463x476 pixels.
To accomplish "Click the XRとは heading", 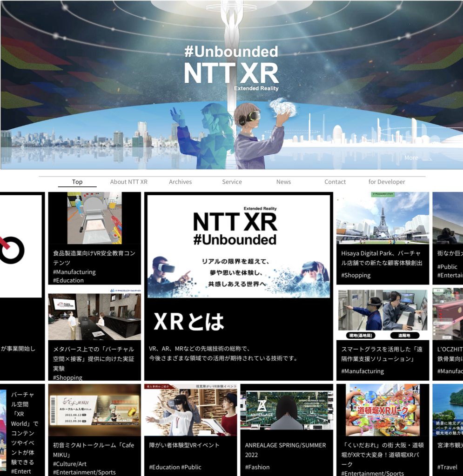I will pyautogui.click(x=188, y=322).
